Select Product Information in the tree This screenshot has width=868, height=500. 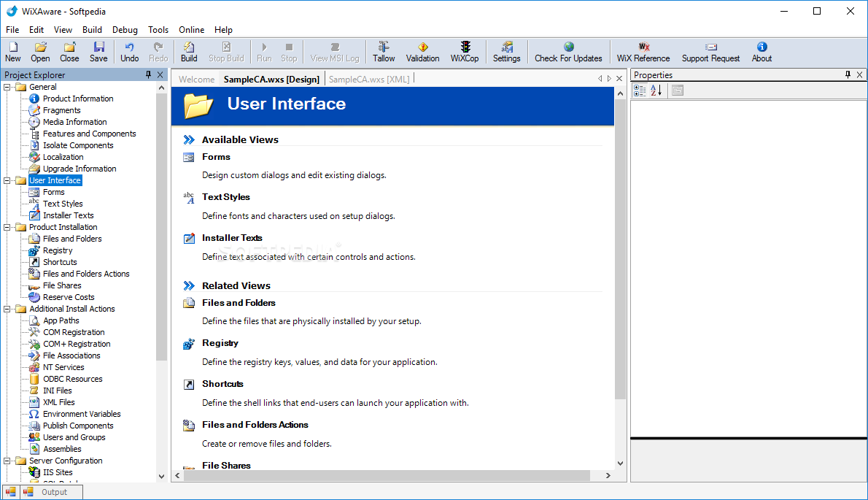[78, 99]
